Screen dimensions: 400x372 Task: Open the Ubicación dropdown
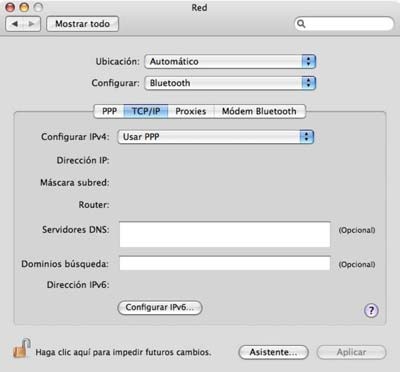point(230,62)
